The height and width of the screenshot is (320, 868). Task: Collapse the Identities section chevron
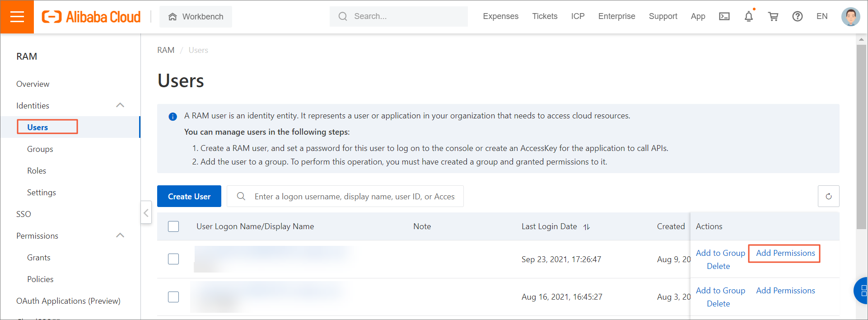tap(120, 105)
